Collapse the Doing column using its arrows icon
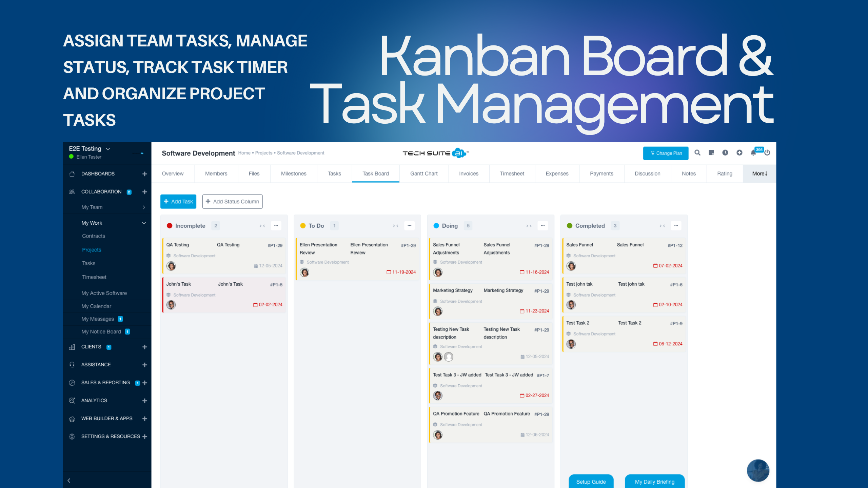This screenshot has width=868, height=488. [529, 226]
